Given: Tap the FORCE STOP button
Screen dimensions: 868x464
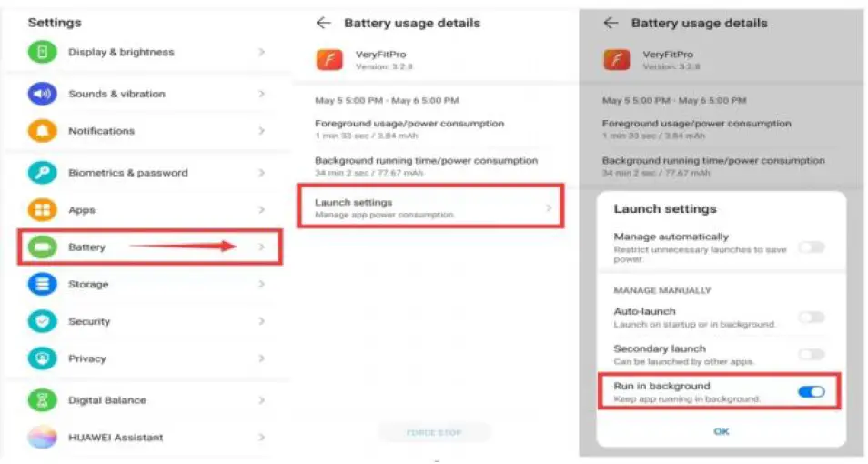Looking at the screenshot, I should pos(435,433).
